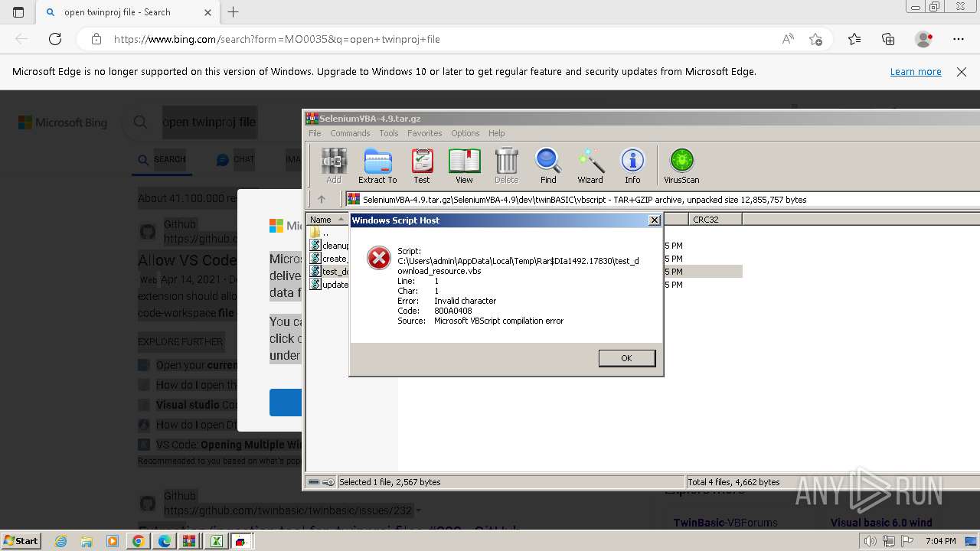
Task: Open the Commands menu in WinRAR
Action: point(350,133)
